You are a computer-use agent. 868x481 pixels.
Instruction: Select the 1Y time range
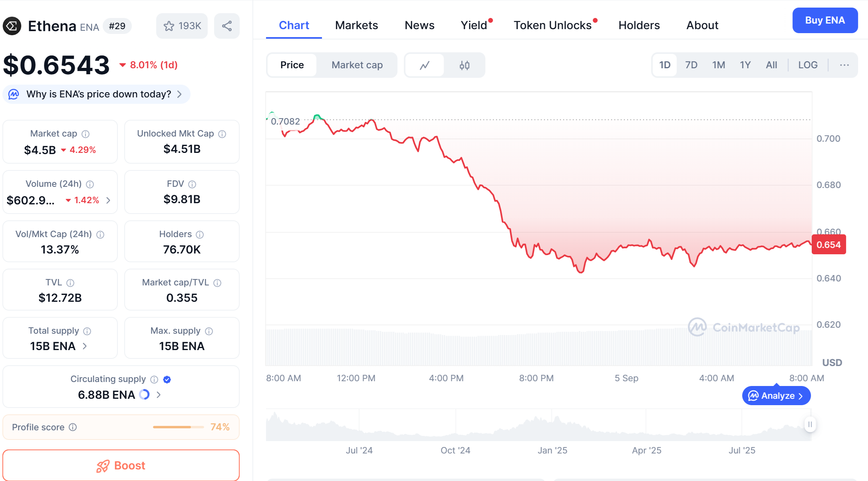pyautogui.click(x=745, y=65)
